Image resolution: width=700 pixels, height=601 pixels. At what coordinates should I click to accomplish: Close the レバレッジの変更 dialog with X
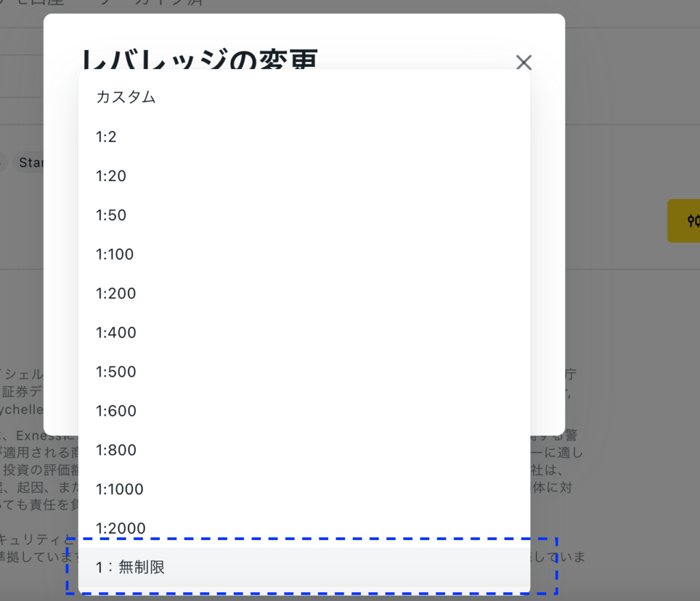point(524,62)
